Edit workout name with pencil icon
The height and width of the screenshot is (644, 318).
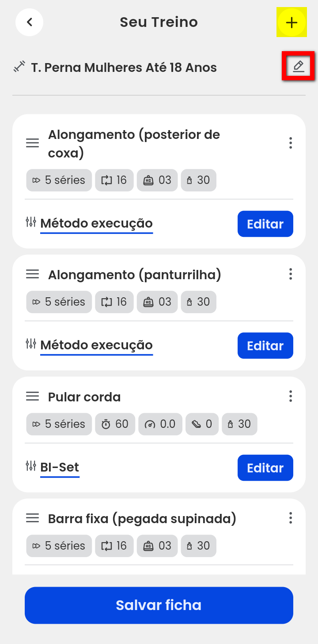pyautogui.click(x=299, y=67)
